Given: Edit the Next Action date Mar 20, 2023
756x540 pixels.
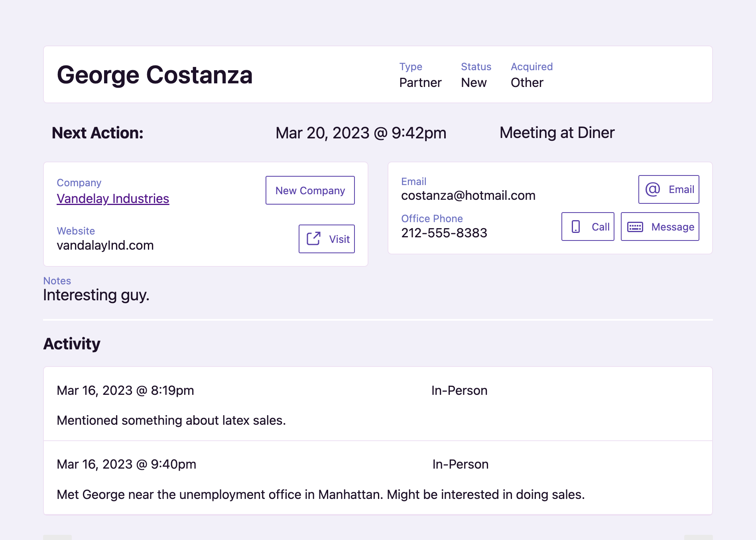Looking at the screenshot, I should [x=360, y=132].
